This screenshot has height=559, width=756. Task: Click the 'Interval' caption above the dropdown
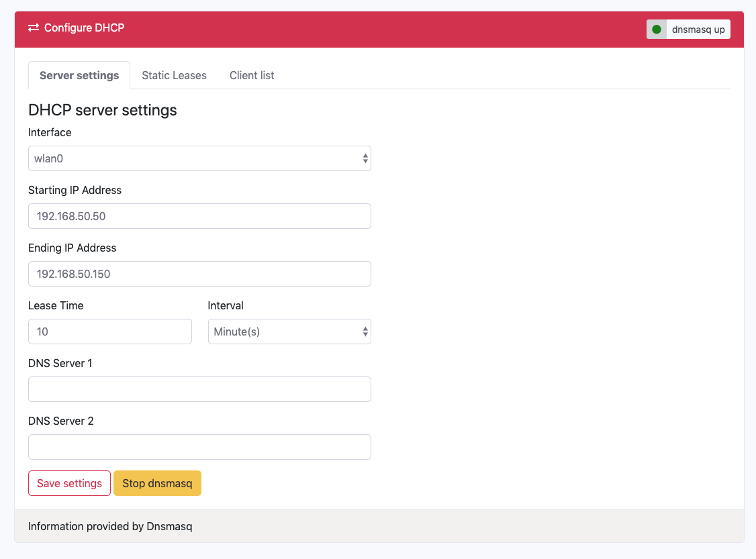point(226,305)
